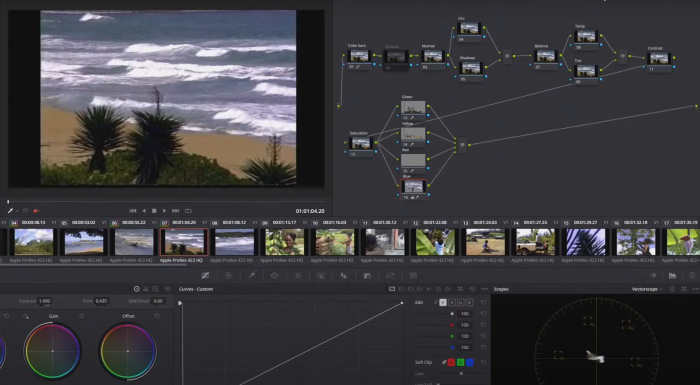700x385 pixels.
Task: Open the Curves panel options menu
Action: pos(485,289)
